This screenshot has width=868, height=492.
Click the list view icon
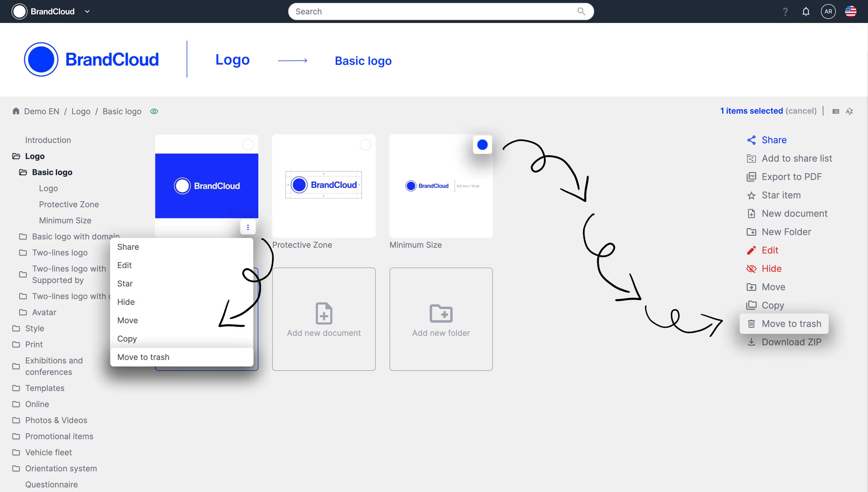coord(836,111)
